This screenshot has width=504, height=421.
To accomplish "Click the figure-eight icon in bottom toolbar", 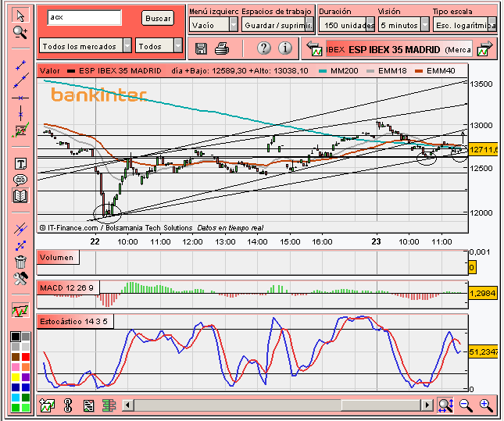I will (x=68, y=405).
